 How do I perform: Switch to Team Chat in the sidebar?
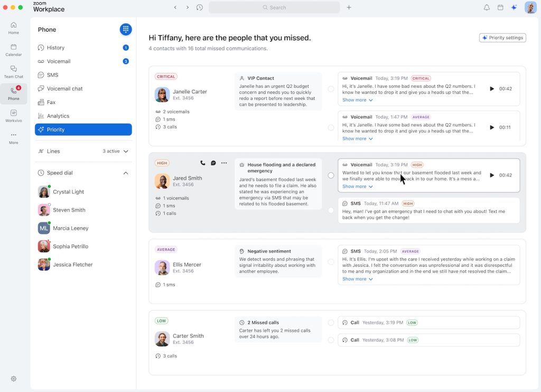tap(14, 72)
